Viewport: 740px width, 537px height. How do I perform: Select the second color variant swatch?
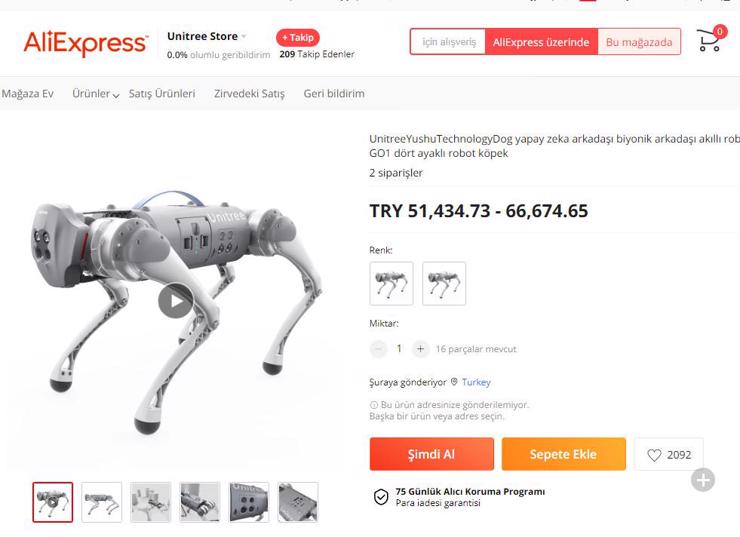[x=444, y=284]
